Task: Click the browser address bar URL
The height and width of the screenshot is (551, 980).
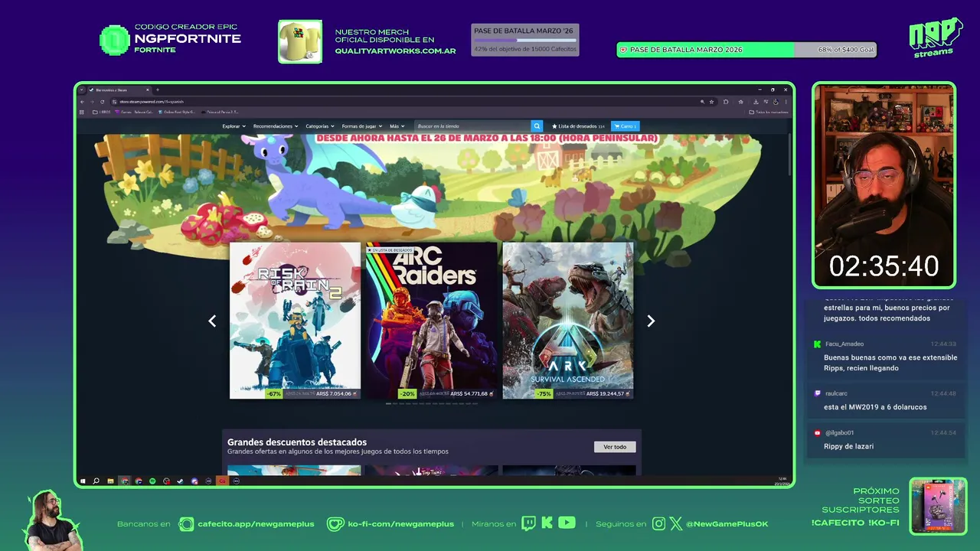Action: pos(152,102)
